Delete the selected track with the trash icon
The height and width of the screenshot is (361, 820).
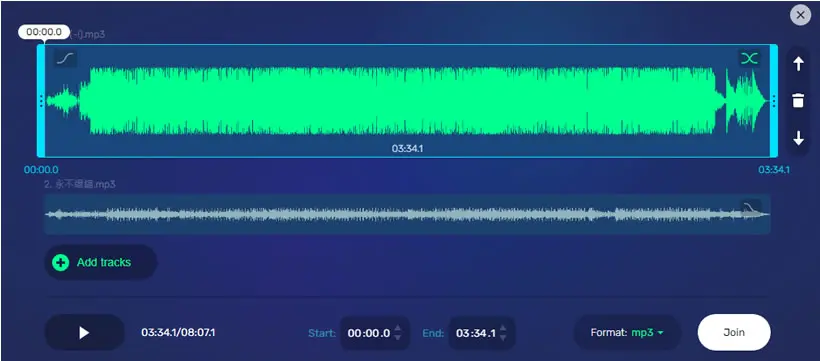point(798,100)
